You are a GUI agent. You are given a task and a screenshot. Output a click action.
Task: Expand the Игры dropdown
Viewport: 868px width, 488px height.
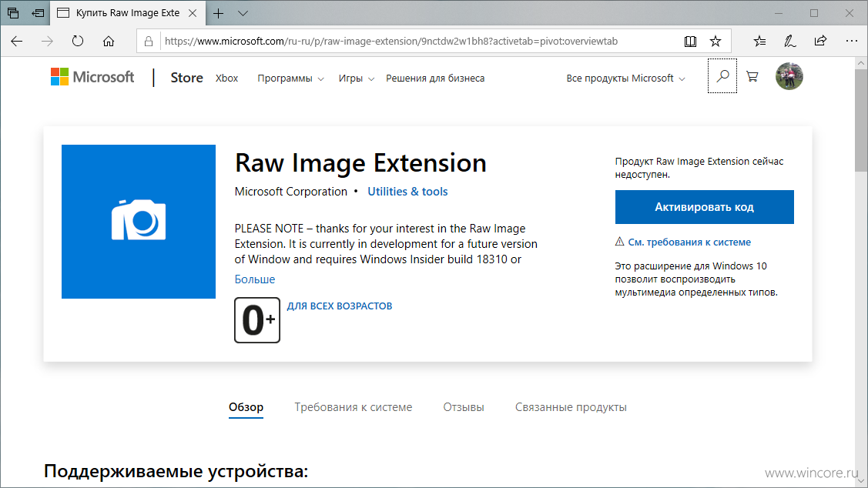(357, 79)
